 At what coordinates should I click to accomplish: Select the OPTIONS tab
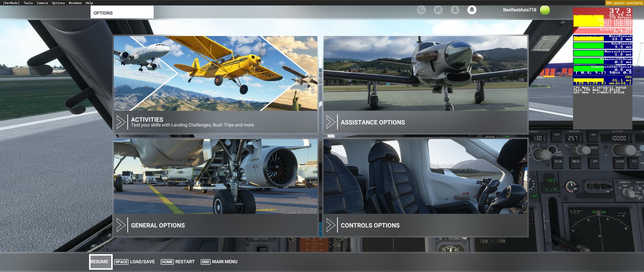pyautogui.click(x=122, y=13)
